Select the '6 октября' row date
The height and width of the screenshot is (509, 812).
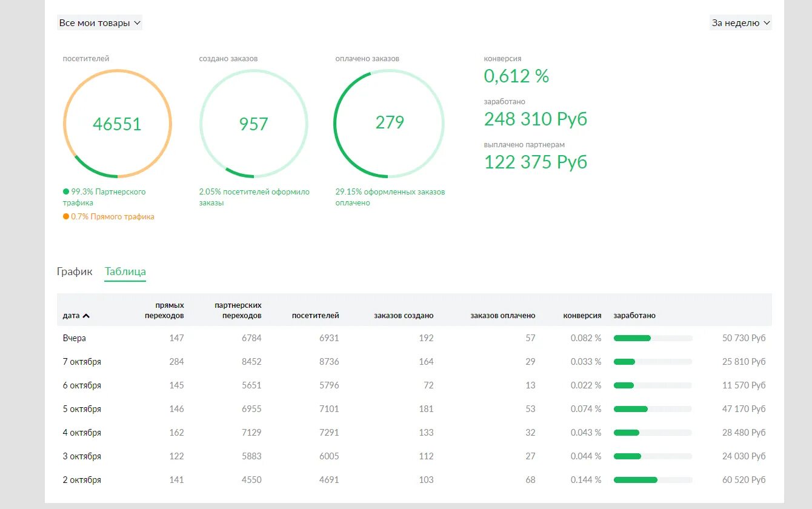(x=82, y=385)
